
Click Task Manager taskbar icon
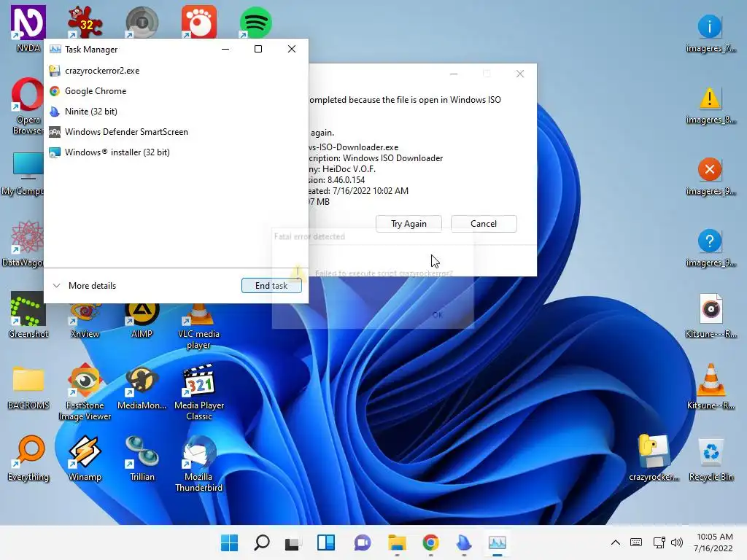(x=497, y=542)
